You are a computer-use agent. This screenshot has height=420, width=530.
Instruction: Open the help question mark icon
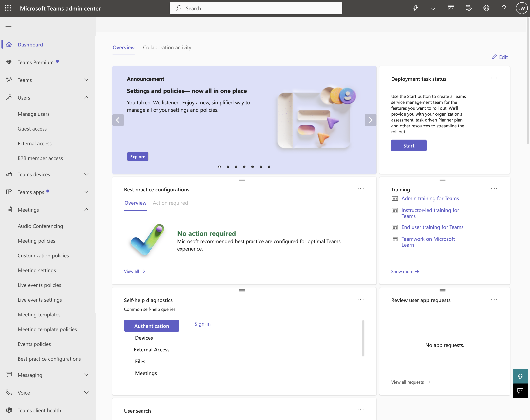[x=504, y=8]
